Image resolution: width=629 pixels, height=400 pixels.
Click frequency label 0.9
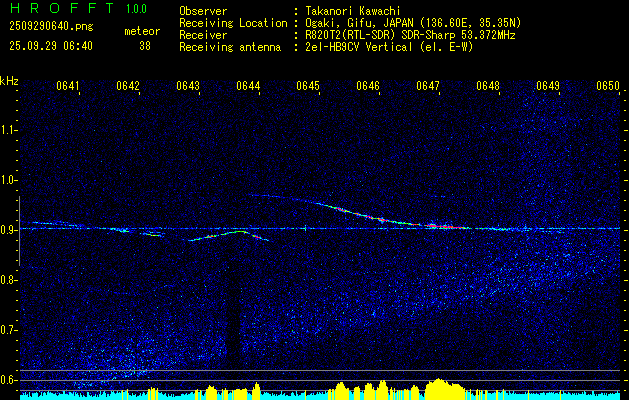(8, 230)
